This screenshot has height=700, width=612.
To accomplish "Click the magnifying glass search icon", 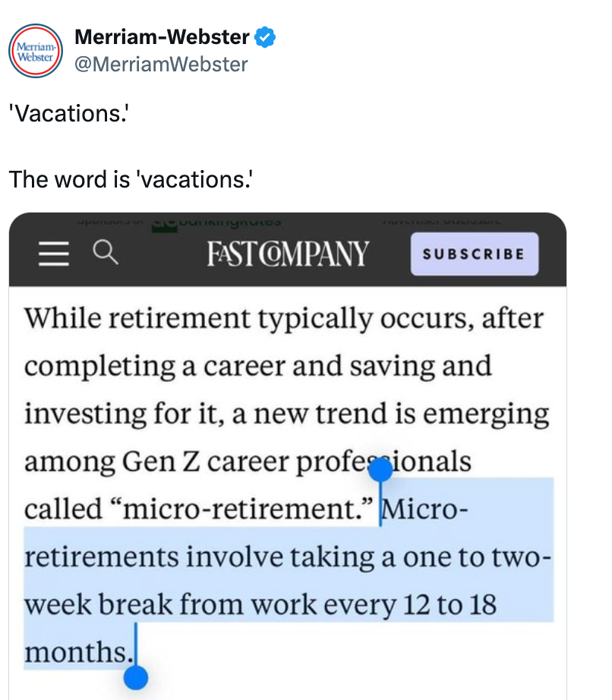I will [x=106, y=254].
